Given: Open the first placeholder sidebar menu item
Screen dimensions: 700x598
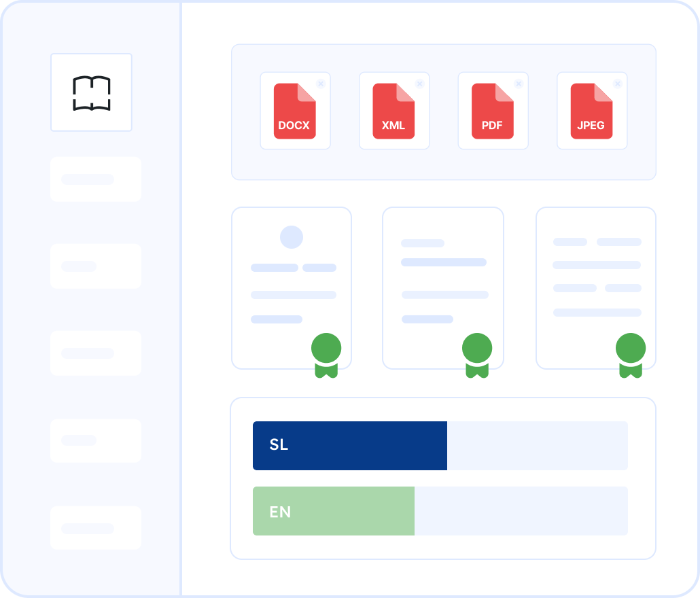Looking at the screenshot, I should point(95,179).
